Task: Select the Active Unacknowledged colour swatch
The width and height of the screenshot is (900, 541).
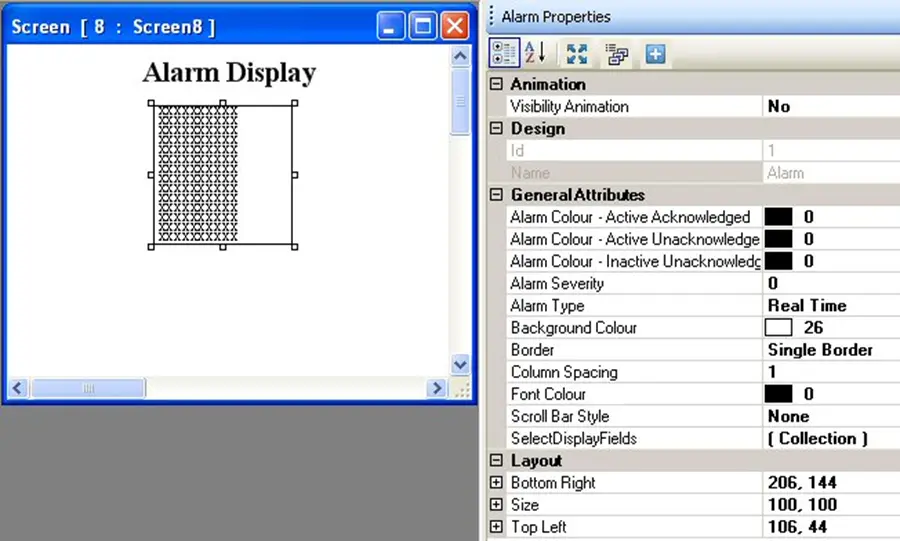Action: [778, 239]
